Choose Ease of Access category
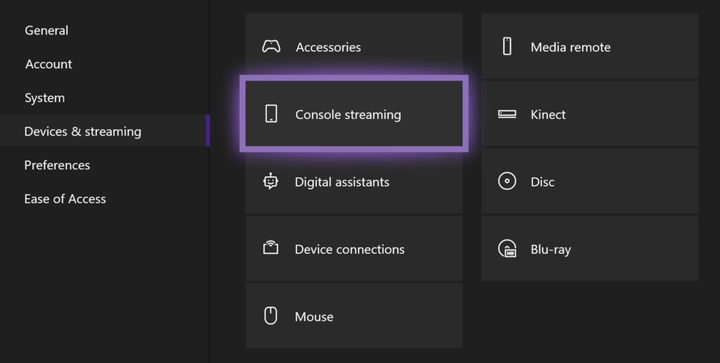 [65, 199]
